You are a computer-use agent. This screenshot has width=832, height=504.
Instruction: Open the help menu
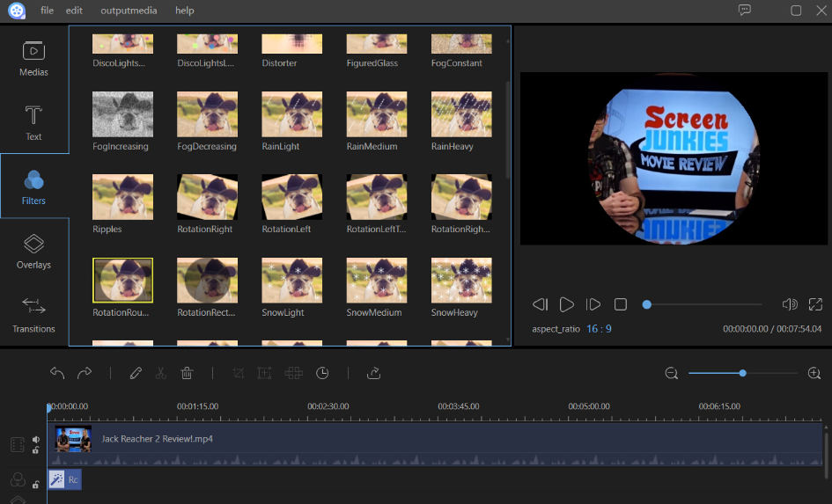pos(184,10)
